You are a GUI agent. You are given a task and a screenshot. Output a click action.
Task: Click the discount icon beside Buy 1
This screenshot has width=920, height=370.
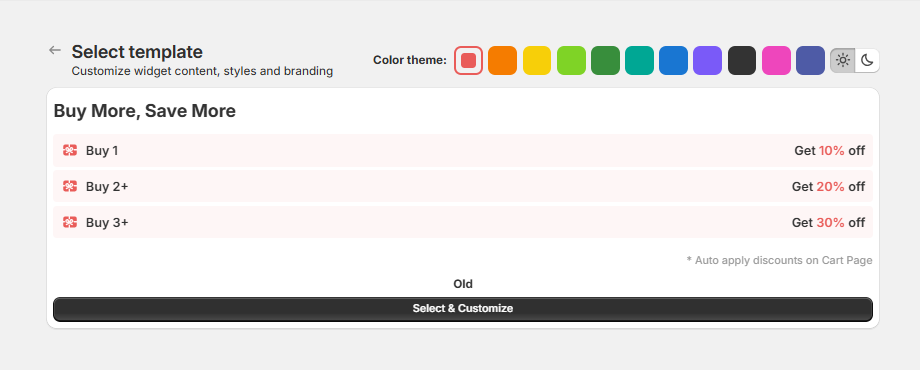click(70, 151)
